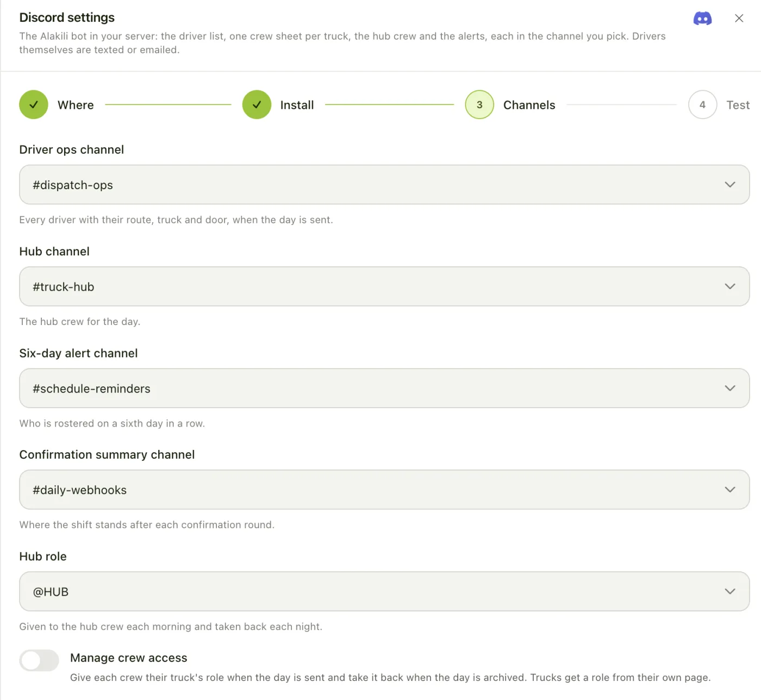The image size is (761, 700).
Task: Click the Discord logo icon
Action: pyautogui.click(x=702, y=18)
